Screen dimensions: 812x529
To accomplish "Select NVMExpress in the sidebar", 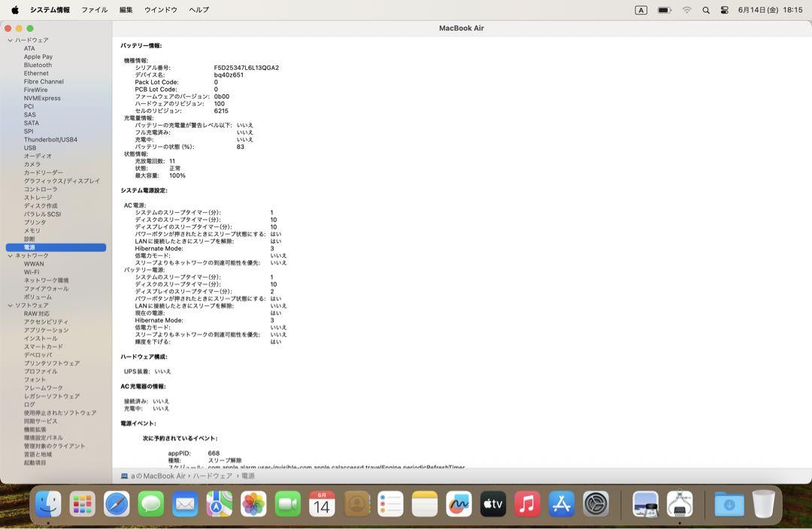I will [x=42, y=98].
